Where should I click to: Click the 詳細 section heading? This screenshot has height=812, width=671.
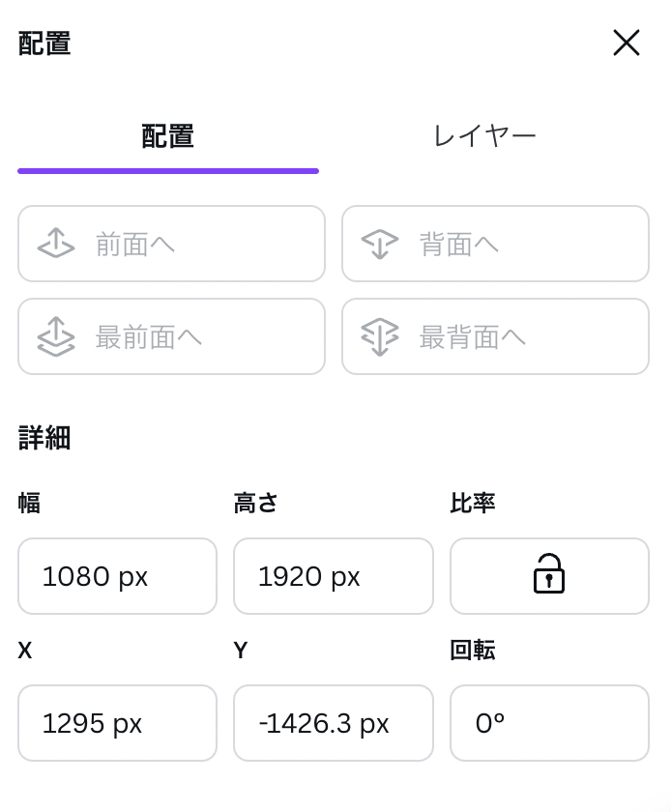coord(44,438)
